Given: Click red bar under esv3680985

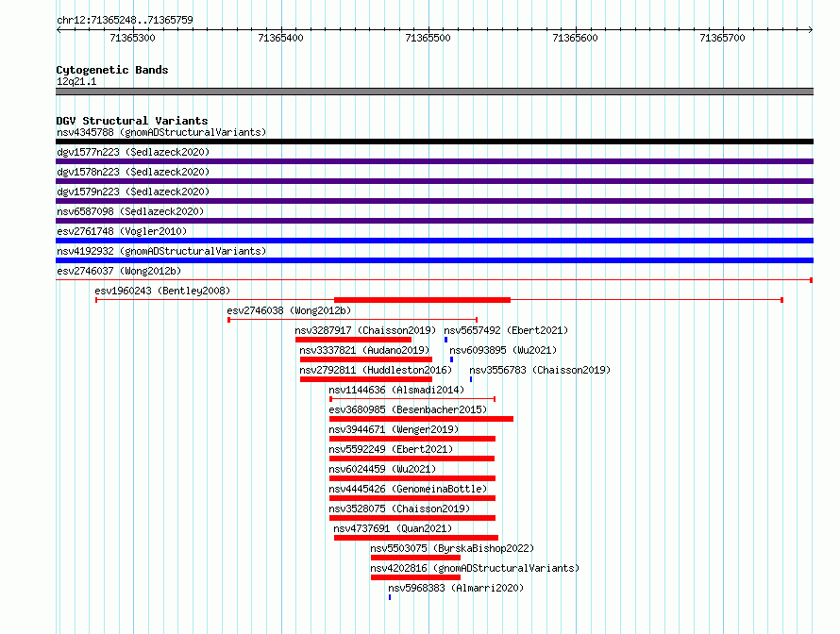Looking at the screenshot, I should pos(421,419).
